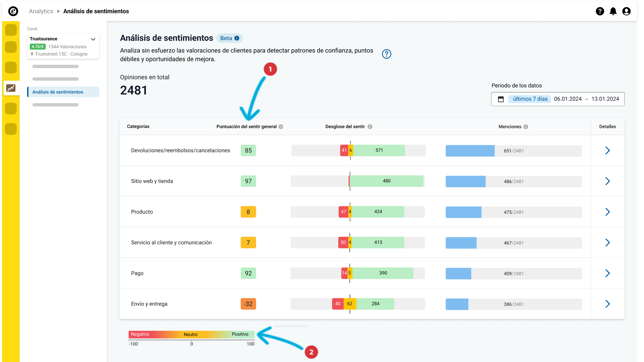The width and height of the screenshot is (644, 362).
Task: Open details arrow for Servicio al cliente y comunicación
Action: (607, 243)
